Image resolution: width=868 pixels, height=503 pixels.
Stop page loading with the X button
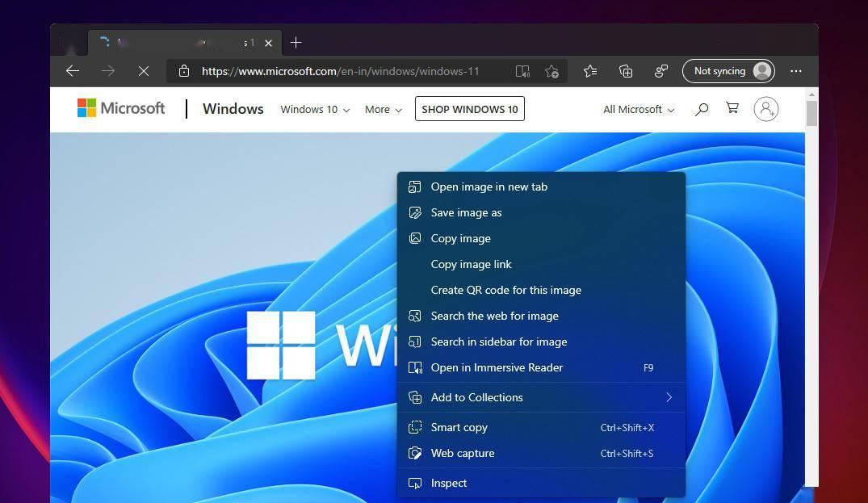144,71
